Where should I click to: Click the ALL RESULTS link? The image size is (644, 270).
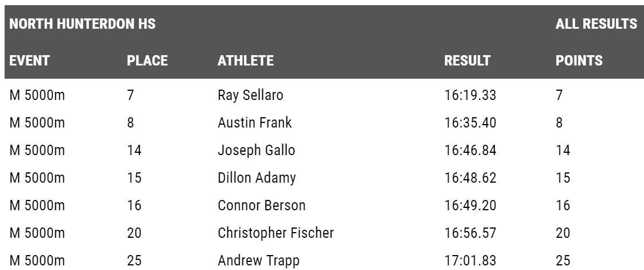pyautogui.click(x=596, y=25)
